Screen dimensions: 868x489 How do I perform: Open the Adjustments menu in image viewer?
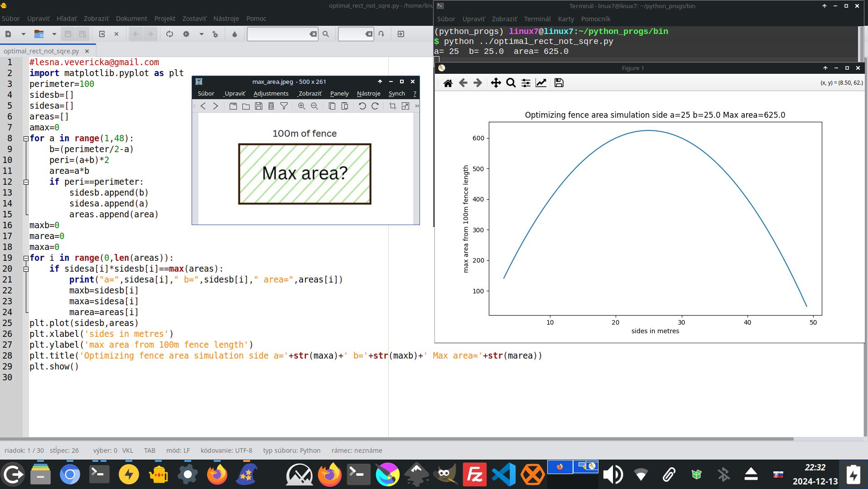tap(270, 93)
